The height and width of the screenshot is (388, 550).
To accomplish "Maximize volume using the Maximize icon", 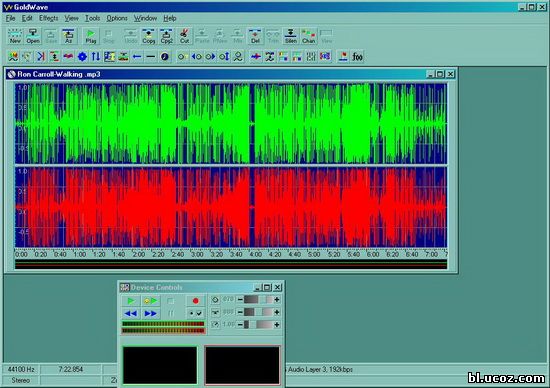I will 224,56.
